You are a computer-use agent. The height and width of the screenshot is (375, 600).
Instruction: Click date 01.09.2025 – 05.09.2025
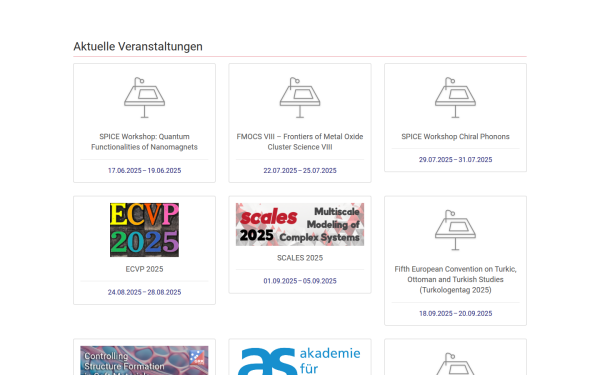tap(300, 281)
